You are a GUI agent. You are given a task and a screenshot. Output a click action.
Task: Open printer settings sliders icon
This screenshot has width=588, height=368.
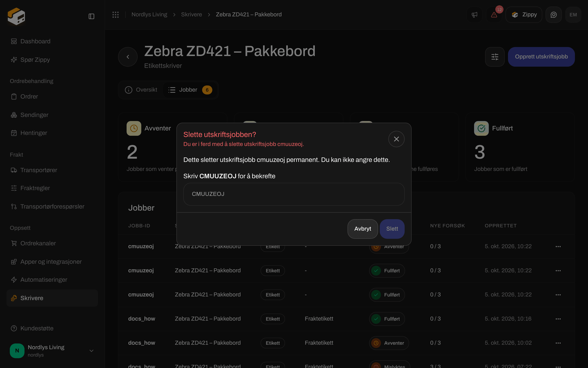tap(495, 57)
